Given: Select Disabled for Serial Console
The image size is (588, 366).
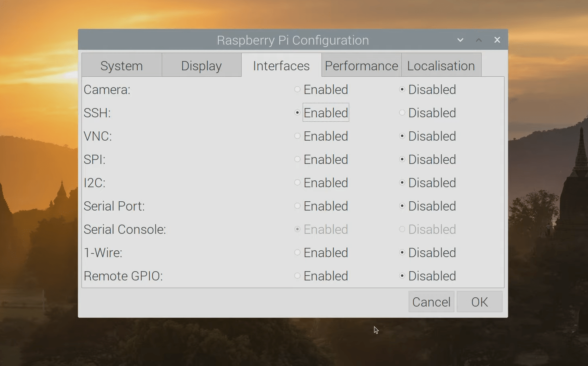Looking at the screenshot, I should [427, 229].
